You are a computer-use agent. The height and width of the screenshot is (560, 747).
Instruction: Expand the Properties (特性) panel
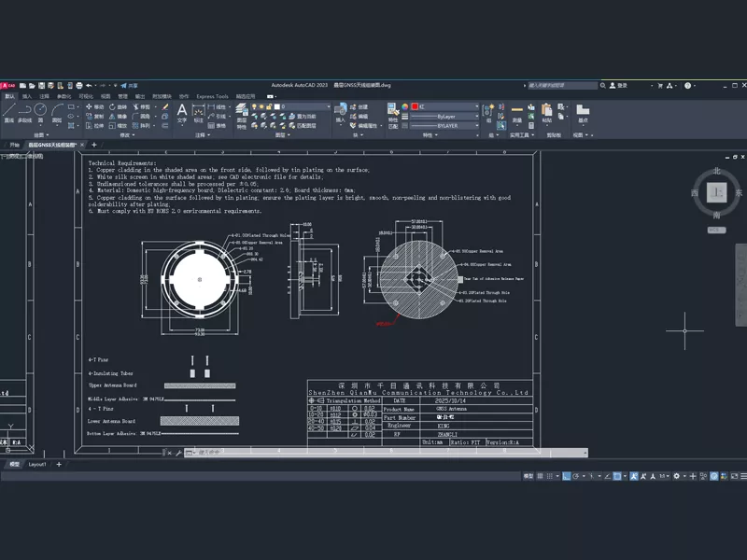click(430, 135)
